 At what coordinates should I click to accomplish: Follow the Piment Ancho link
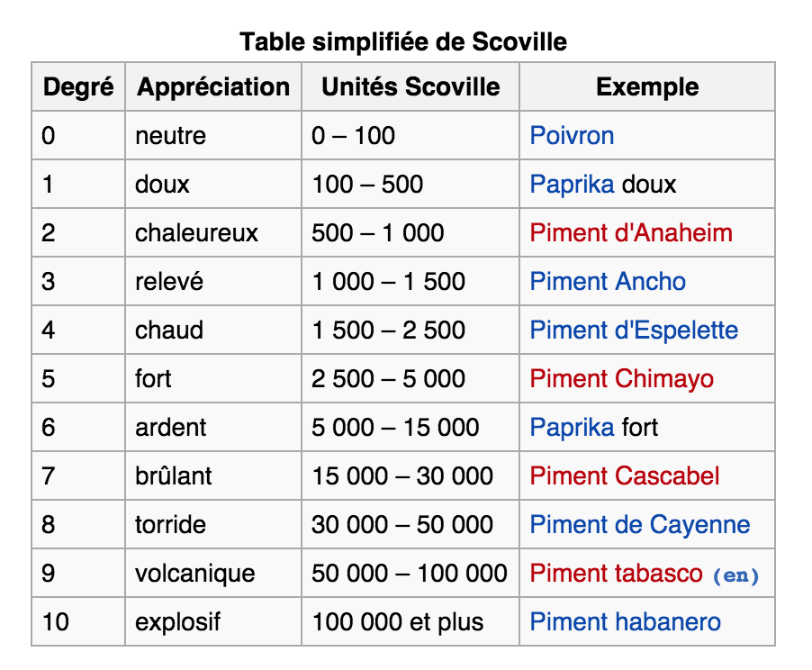click(x=608, y=282)
